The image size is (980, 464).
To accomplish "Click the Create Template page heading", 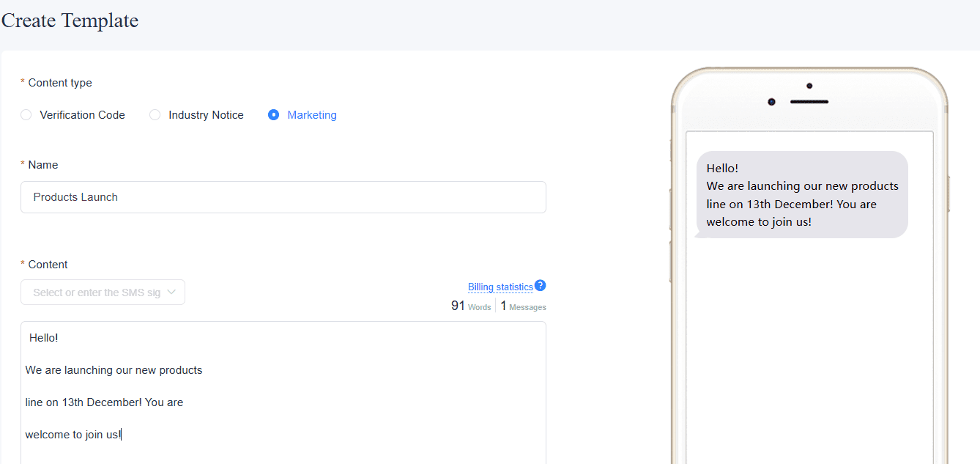I will (70, 21).
